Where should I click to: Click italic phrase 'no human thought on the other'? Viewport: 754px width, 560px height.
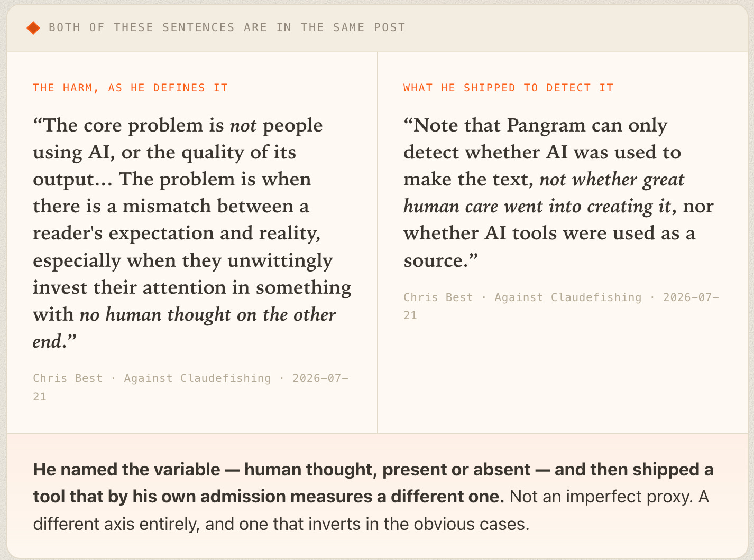207,315
